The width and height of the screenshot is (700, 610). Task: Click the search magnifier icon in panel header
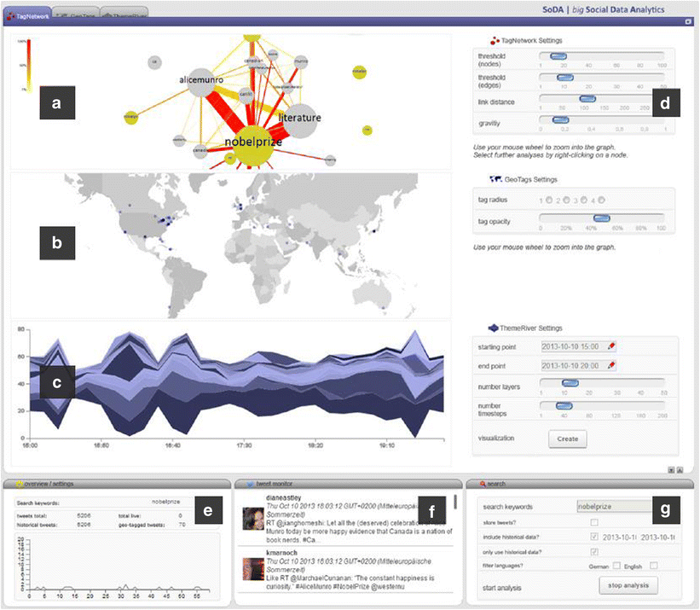483,484
